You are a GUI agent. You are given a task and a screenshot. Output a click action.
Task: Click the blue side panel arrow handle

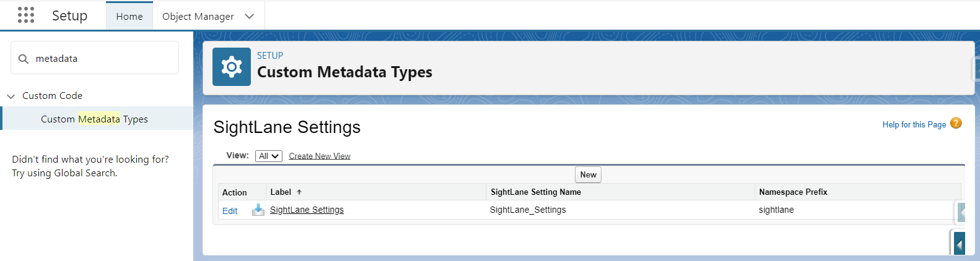coord(959,244)
